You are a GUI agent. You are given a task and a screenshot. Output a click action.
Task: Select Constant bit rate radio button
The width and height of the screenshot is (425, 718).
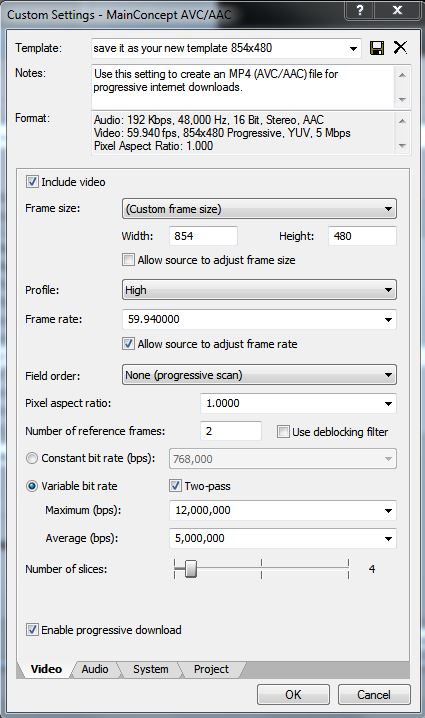[x=32, y=458]
